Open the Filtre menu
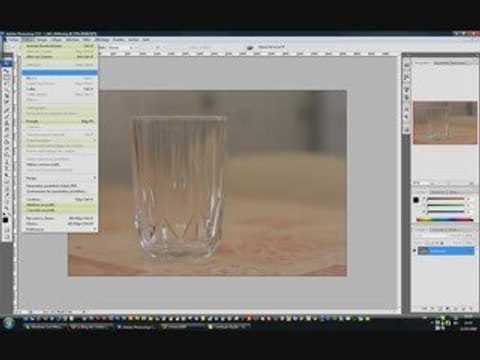 point(87,40)
